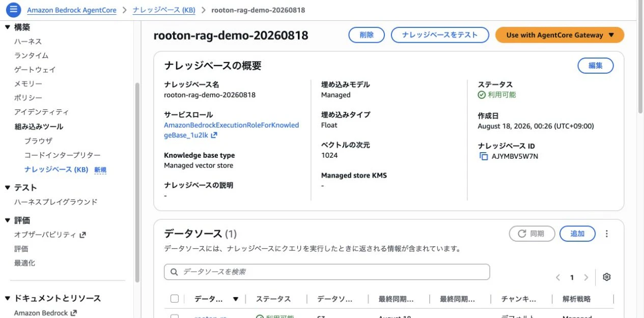Image resolution: width=644 pixels, height=318 pixels.
Task: Open メモリー in the sidebar
Action: point(28,83)
